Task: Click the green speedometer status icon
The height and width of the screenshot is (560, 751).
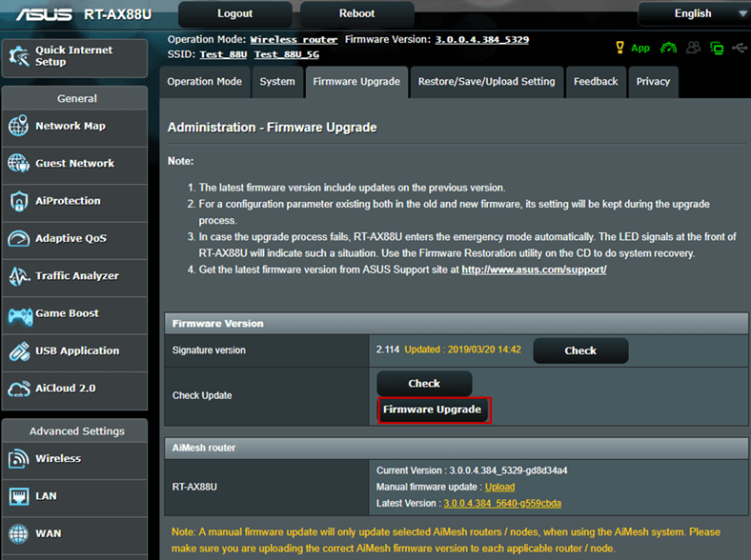Action: [668, 48]
